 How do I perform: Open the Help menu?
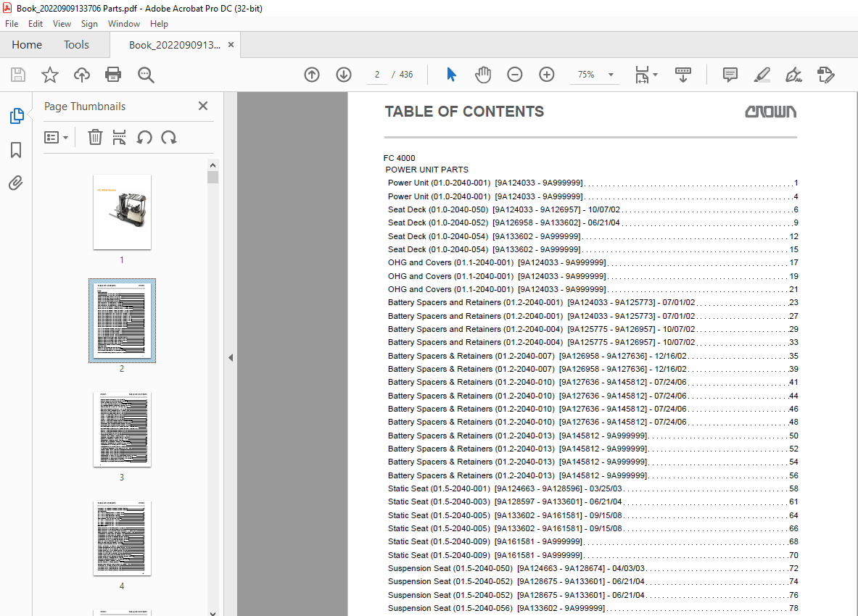pyautogui.click(x=160, y=24)
